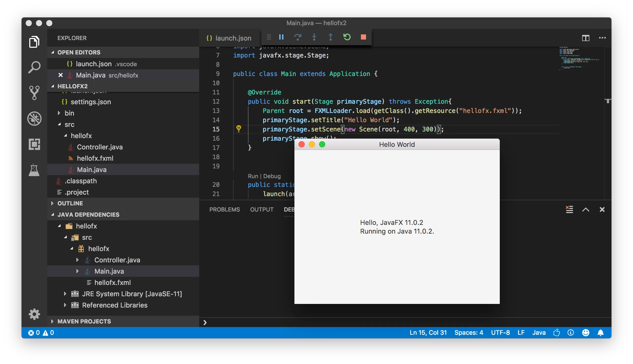Open the Debug view icon

34,119
